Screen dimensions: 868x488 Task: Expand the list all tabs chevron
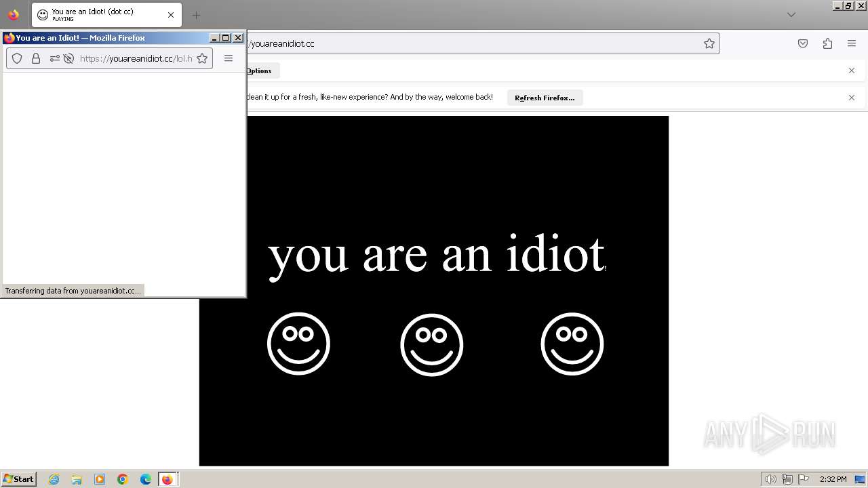[791, 15]
